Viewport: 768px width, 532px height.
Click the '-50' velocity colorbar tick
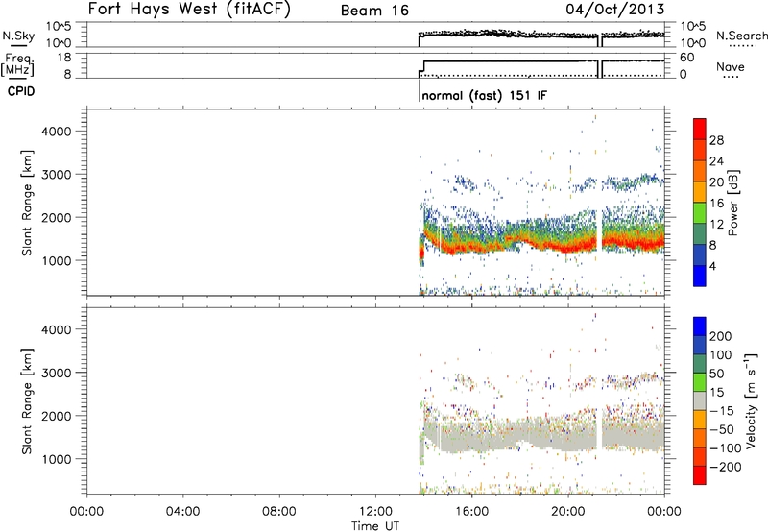pyautogui.click(x=720, y=429)
